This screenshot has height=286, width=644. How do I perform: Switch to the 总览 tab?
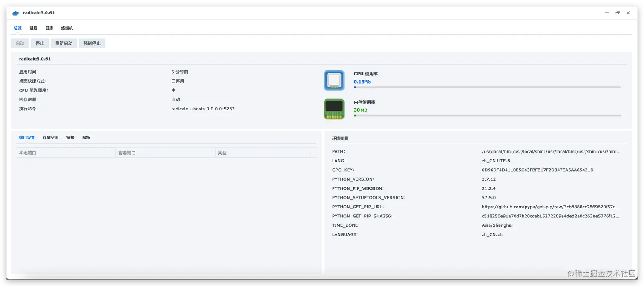pyautogui.click(x=17, y=28)
